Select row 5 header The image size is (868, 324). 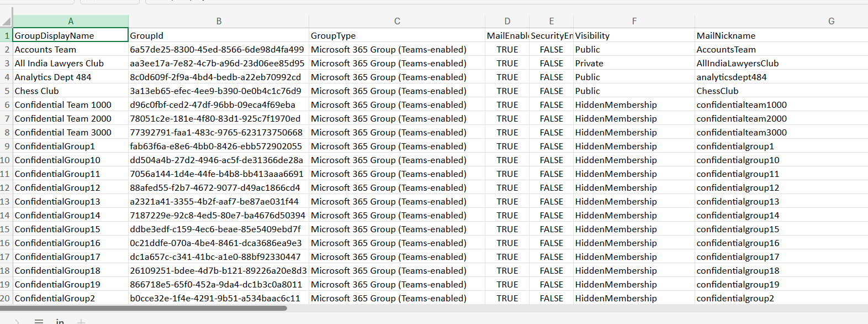[x=7, y=91]
